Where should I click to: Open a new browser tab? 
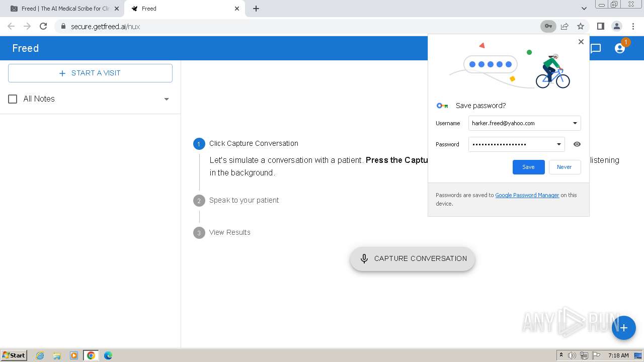click(256, 9)
